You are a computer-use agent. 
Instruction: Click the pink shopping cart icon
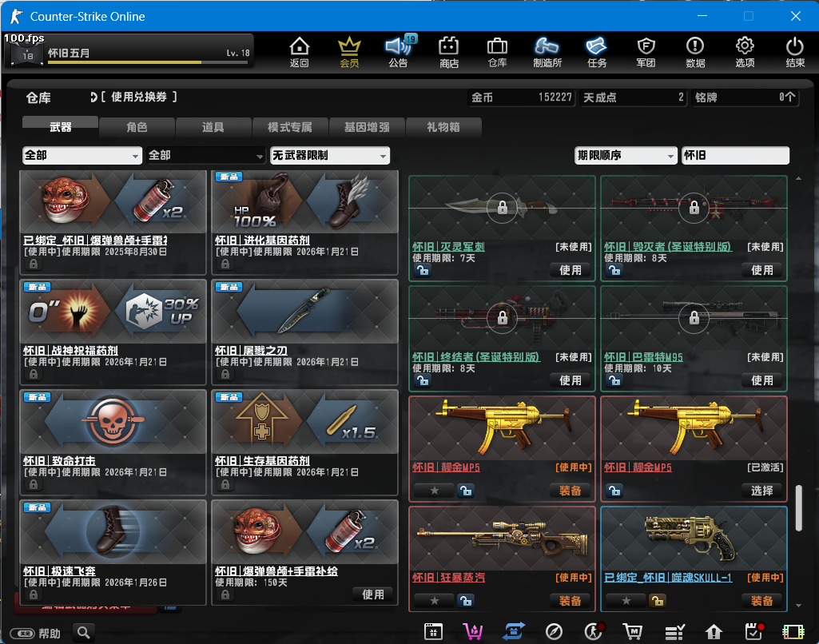[x=473, y=631]
